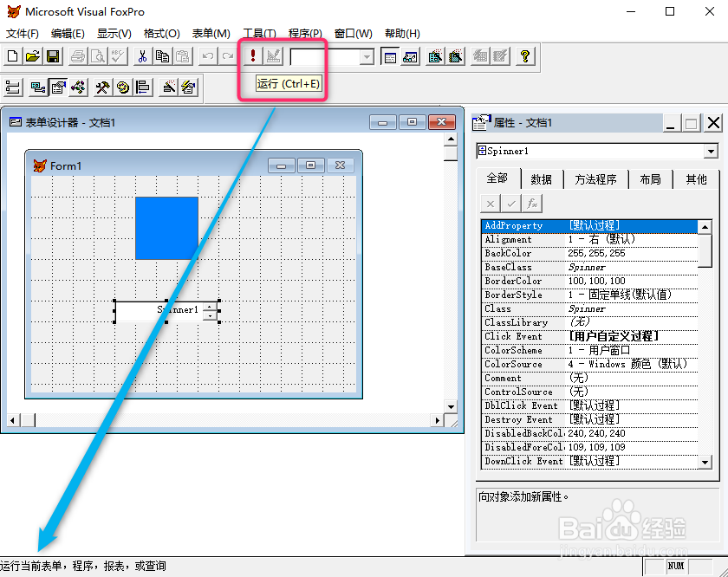Click the Redo arrow icon

coord(227,56)
